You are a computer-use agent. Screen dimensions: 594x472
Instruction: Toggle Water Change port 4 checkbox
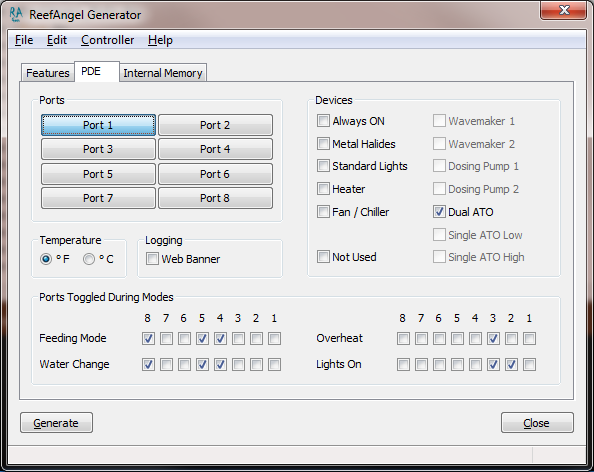coord(220,364)
